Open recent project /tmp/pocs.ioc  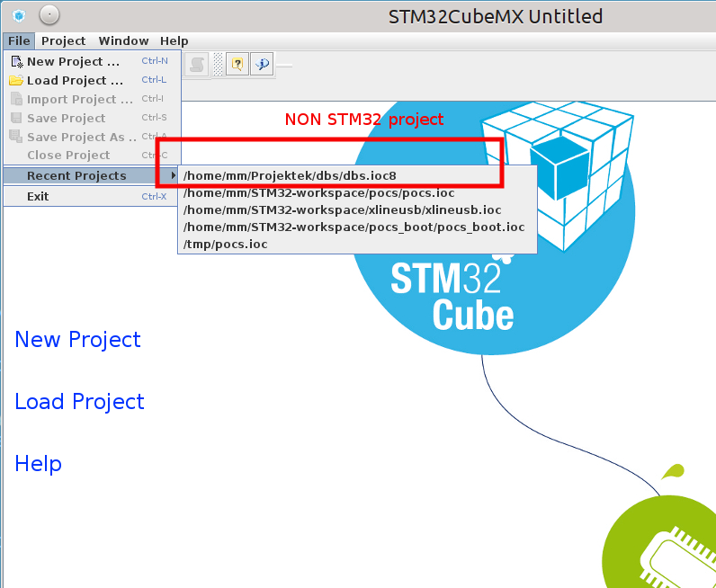tap(357, 245)
